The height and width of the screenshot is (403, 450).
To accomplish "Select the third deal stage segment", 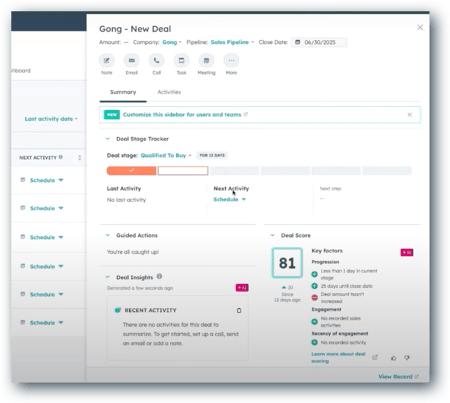I will point(234,171).
